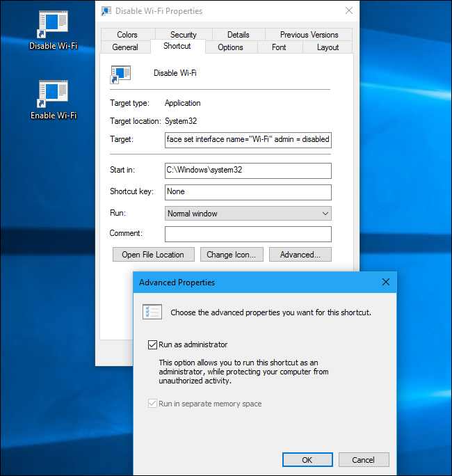Switch to the Options tab
This screenshot has width=452, height=476.
click(x=231, y=47)
